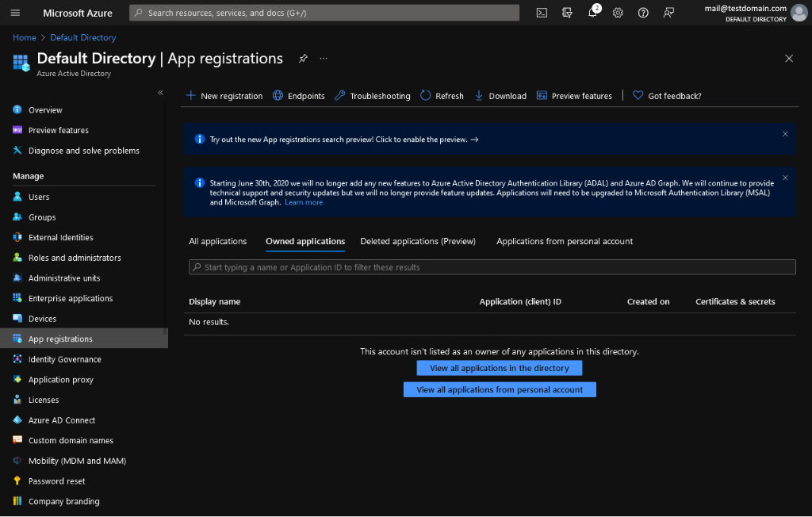Click the Certificates & secrets column header
Image resolution: width=812 pixels, height=517 pixels.
735,301
